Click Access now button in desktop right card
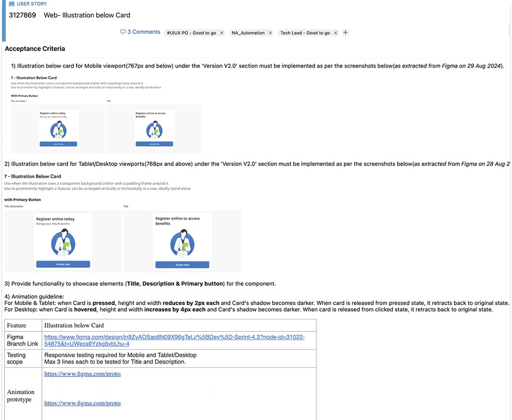Image resolution: width=512 pixels, height=420 pixels. click(x=182, y=265)
